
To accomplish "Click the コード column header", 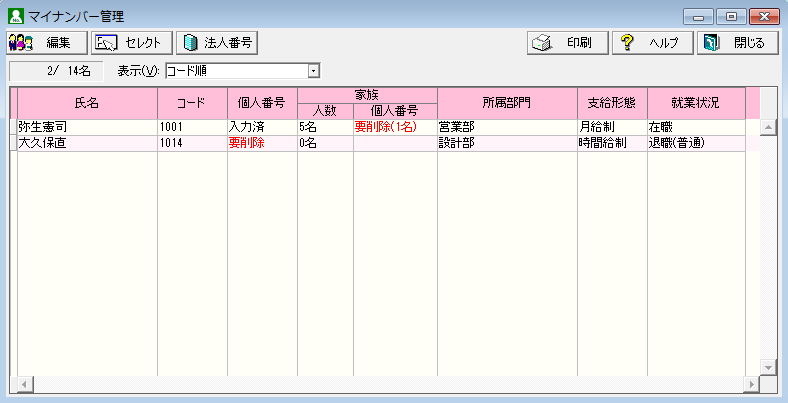I will pos(192,103).
